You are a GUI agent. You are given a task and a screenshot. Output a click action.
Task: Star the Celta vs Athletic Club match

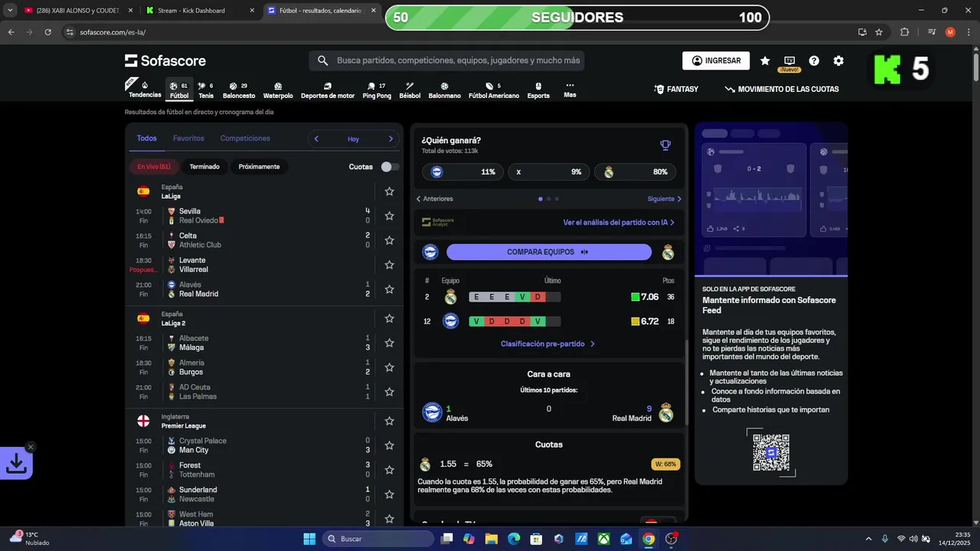pyautogui.click(x=389, y=240)
